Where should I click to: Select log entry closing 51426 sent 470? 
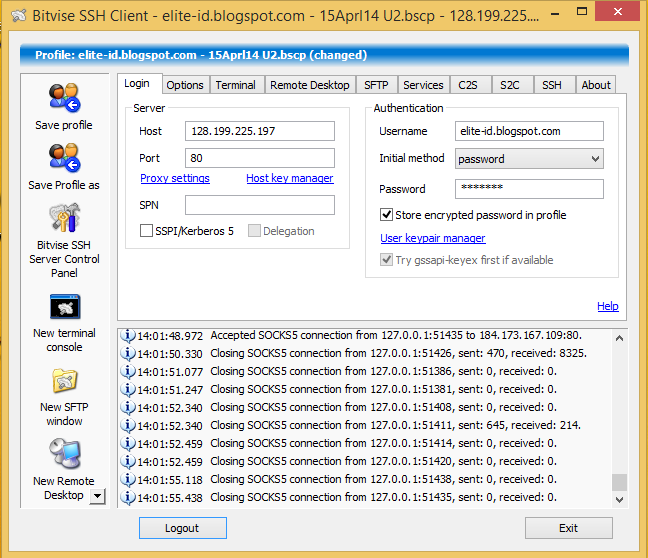click(x=364, y=353)
